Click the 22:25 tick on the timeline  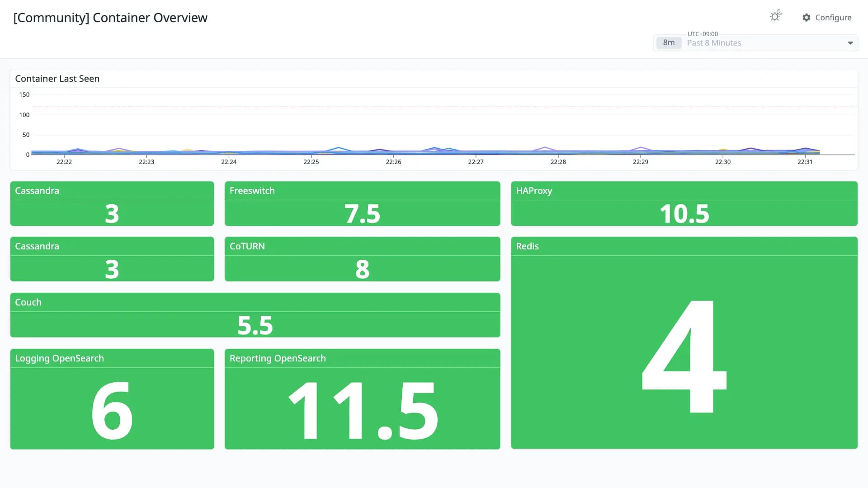click(311, 162)
